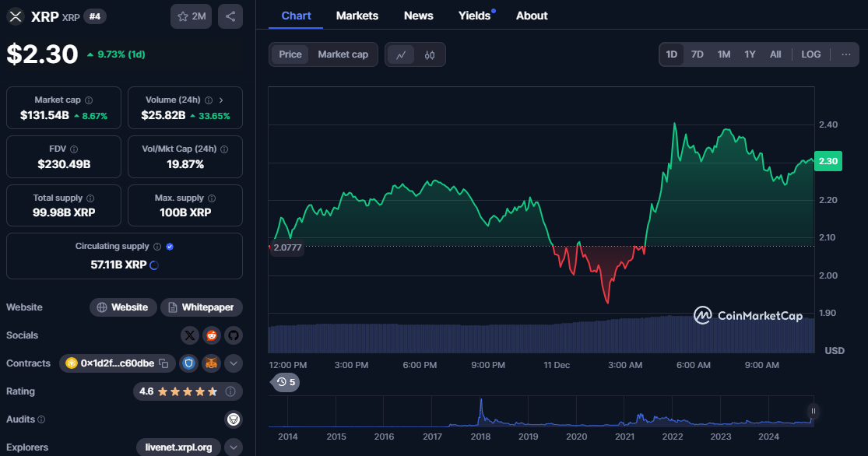Switch to line chart view
The width and height of the screenshot is (868, 456).
(401, 54)
